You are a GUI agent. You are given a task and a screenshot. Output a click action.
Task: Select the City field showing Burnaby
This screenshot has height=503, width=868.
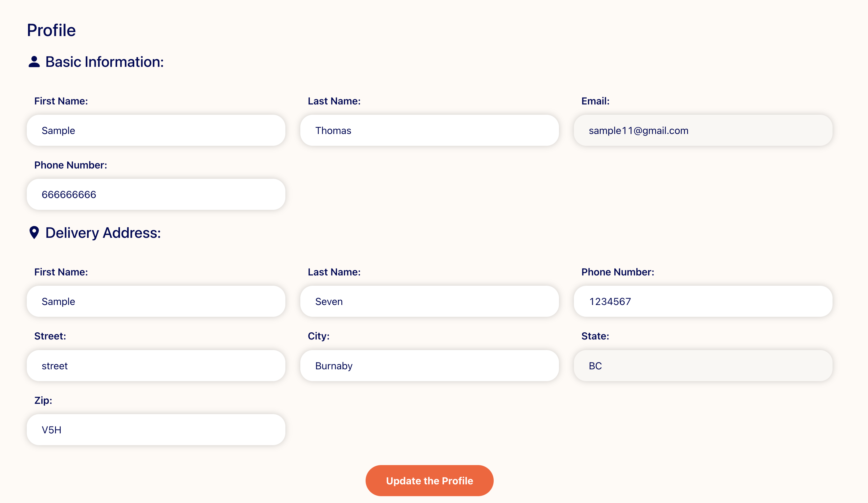(x=430, y=366)
